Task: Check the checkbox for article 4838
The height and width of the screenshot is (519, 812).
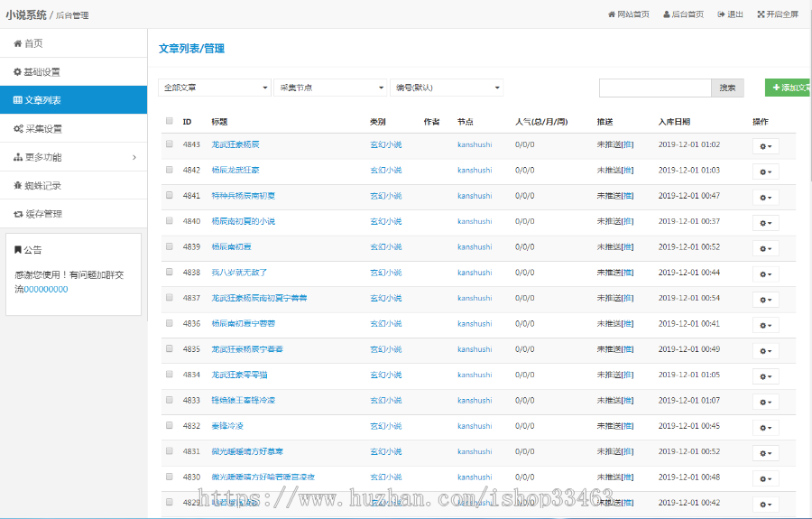Action: [x=170, y=272]
